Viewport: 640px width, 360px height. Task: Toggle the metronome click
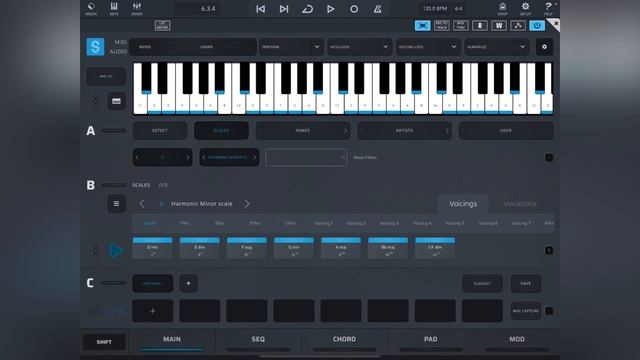coord(378,9)
